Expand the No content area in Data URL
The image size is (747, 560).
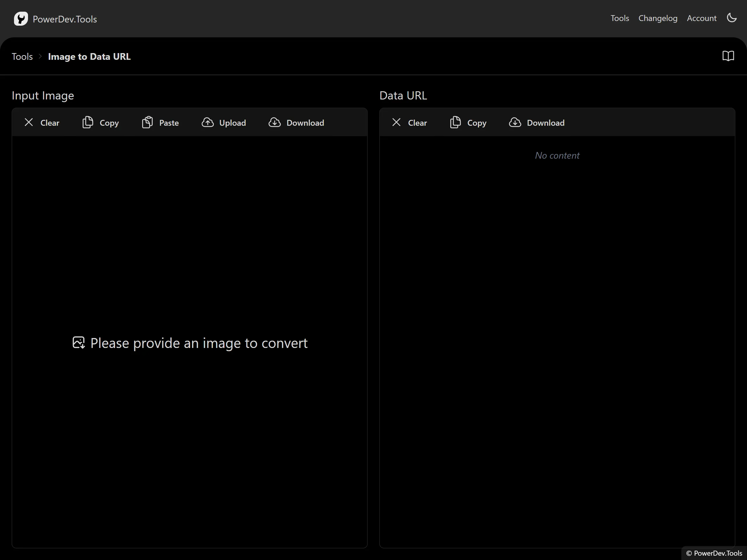tap(557, 155)
